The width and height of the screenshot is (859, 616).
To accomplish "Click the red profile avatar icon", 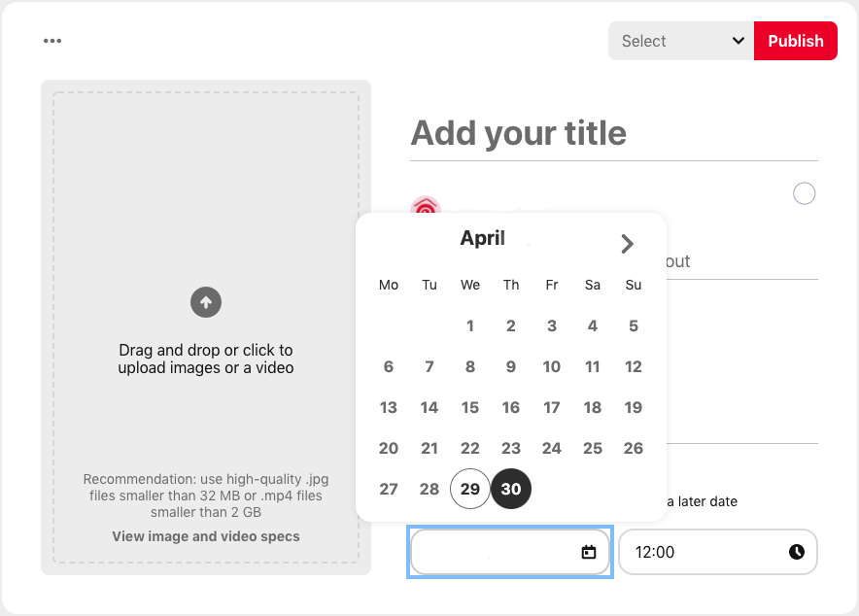I will pos(426,205).
